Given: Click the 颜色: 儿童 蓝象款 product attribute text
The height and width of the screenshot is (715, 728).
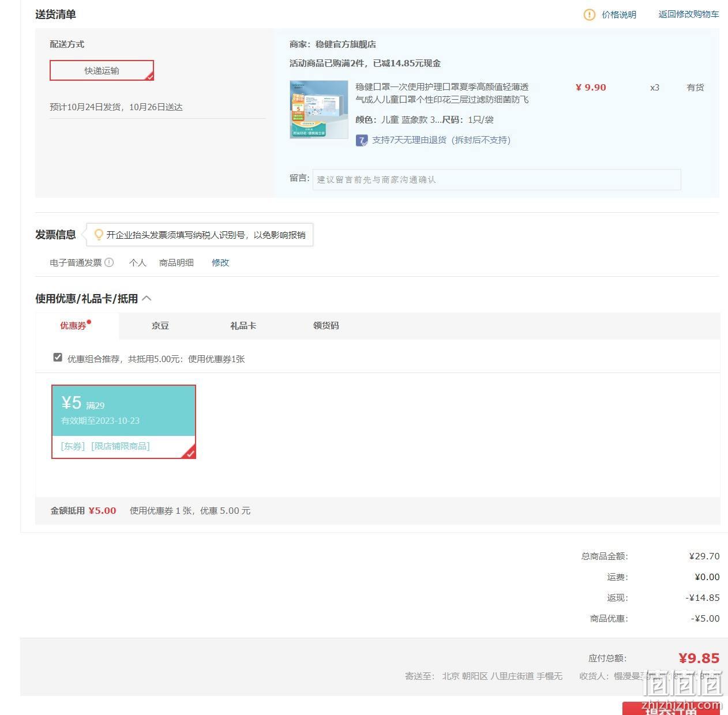Looking at the screenshot, I should 398,120.
